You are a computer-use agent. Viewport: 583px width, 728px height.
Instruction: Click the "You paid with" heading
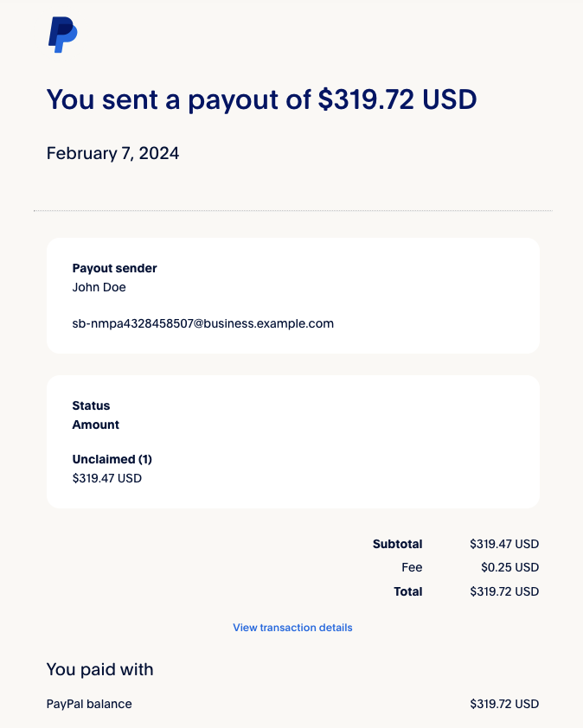[99, 669]
